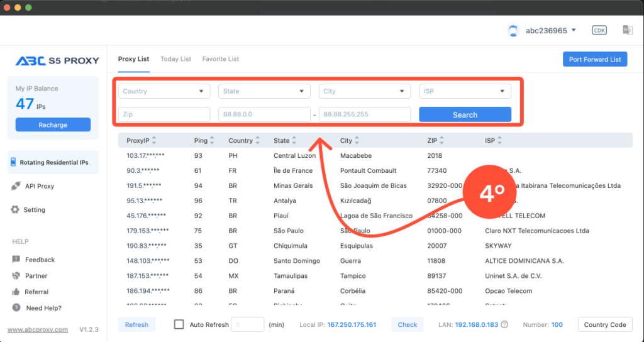This screenshot has height=342, width=644.
Task: Open the API Proxy page
Action: pos(40,186)
